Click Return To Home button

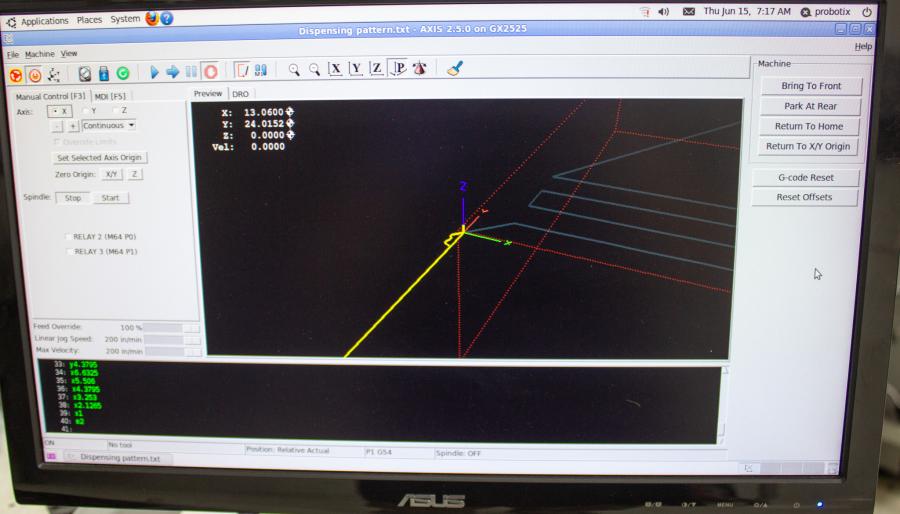click(x=809, y=126)
